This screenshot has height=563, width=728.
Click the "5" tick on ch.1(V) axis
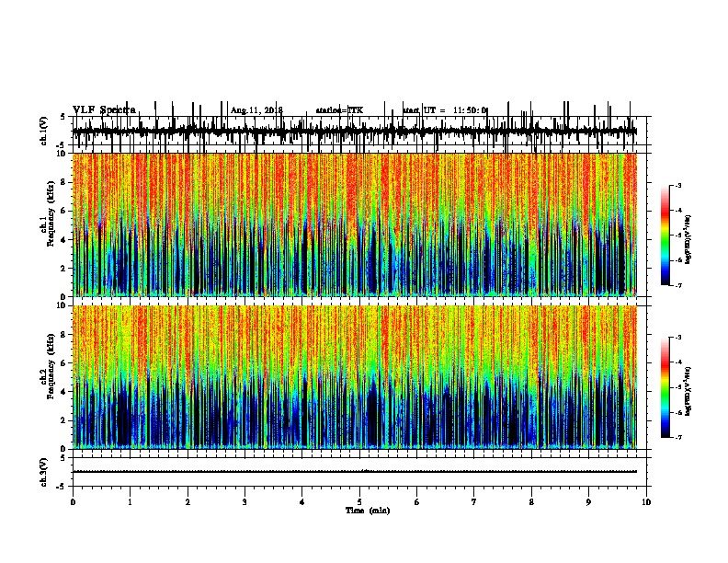pos(63,117)
